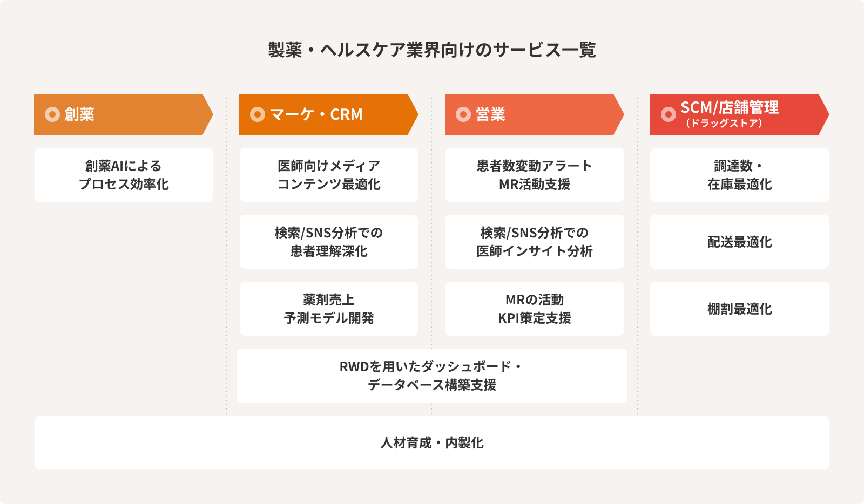The height and width of the screenshot is (504, 864).
Task: Open 調達数・在庫最適化 card
Action: pos(740,175)
